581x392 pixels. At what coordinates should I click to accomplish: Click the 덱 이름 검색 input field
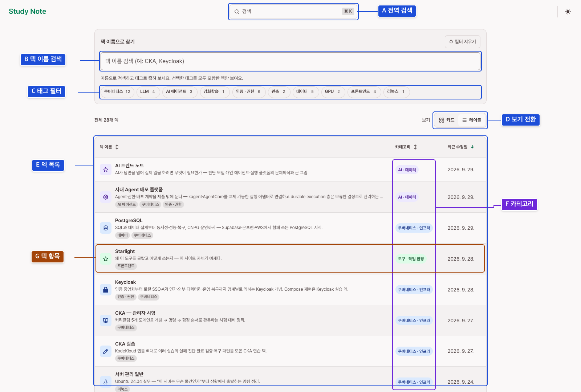click(290, 61)
